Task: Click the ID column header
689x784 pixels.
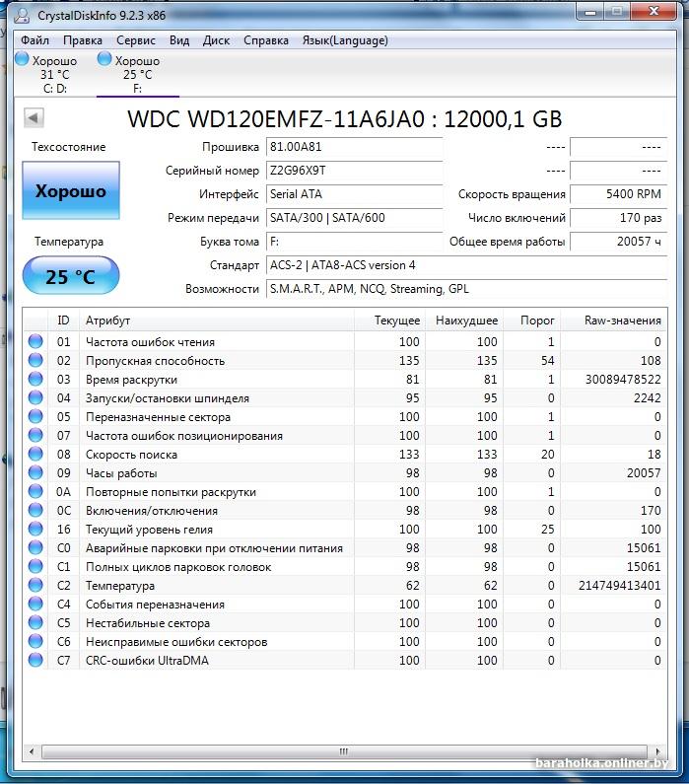Action: point(63,320)
